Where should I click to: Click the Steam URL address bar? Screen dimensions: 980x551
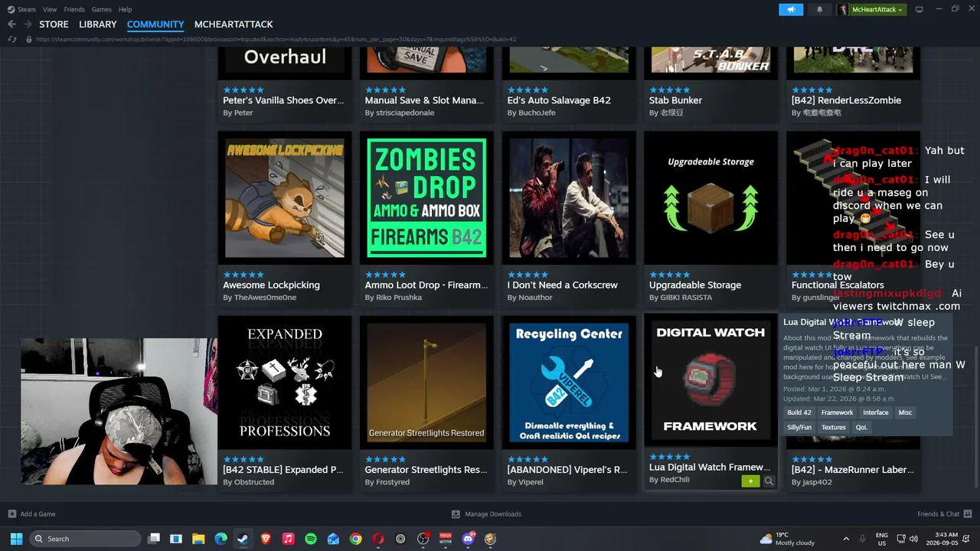[276, 39]
